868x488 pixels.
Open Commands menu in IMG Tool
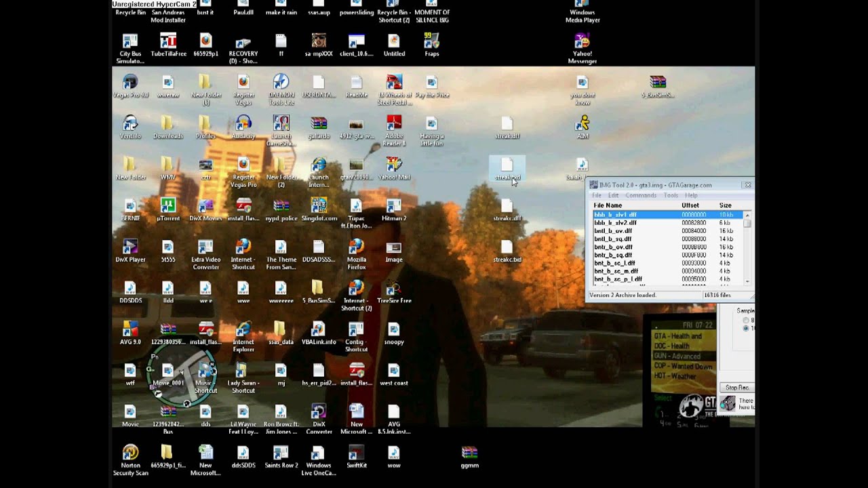point(641,195)
